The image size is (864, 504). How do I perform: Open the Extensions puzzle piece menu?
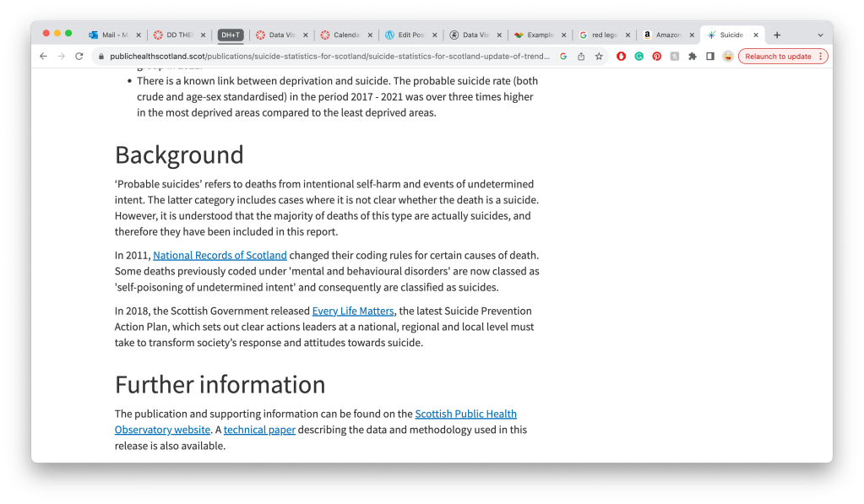click(x=692, y=57)
